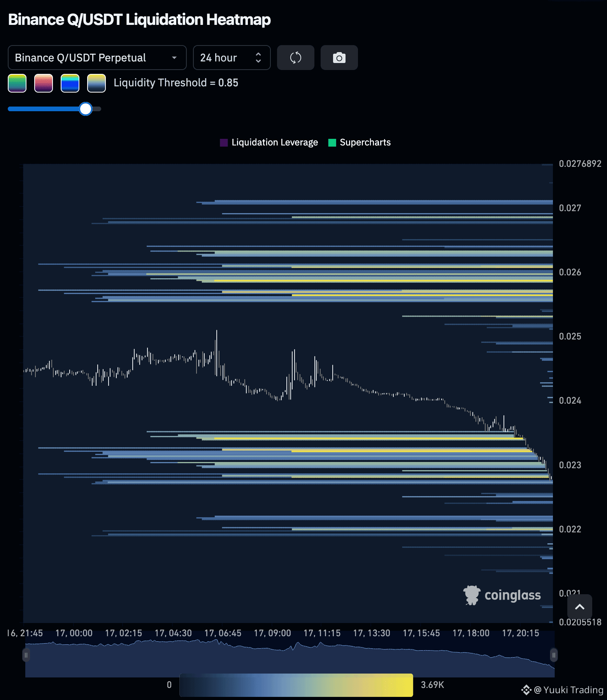Viewport: 607px width, 700px height.
Task: Select the green-purple color scheme swatch
Action: tap(17, 83)
